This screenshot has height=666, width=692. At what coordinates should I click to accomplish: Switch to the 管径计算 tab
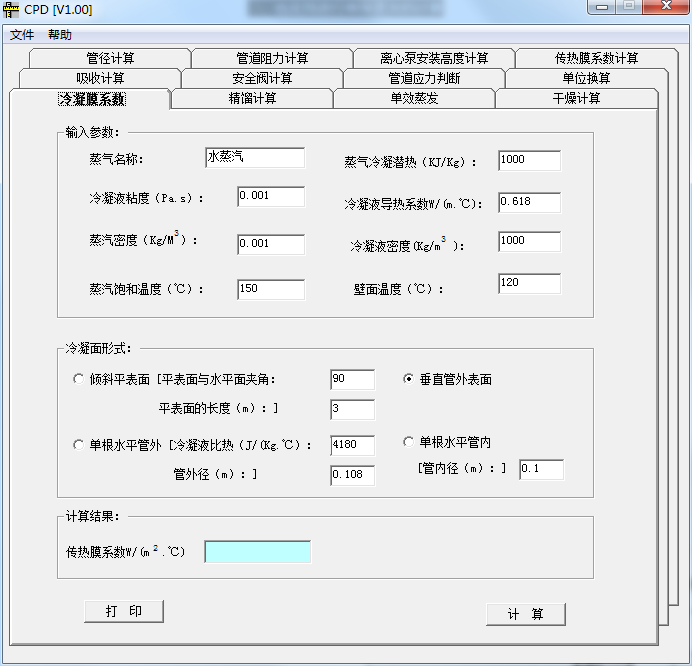click(x=110, y=58)
